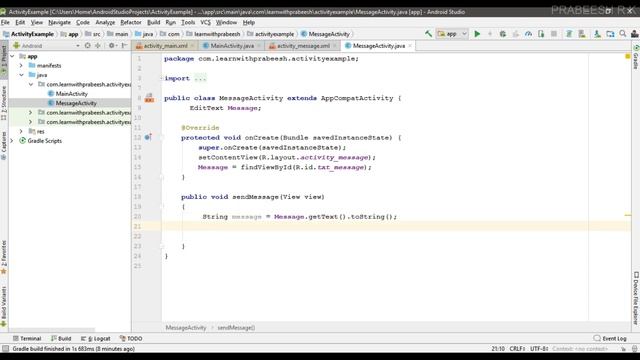Toggle the Build Variants tool window
640x360 pixels.
click(x=4, y=307)
